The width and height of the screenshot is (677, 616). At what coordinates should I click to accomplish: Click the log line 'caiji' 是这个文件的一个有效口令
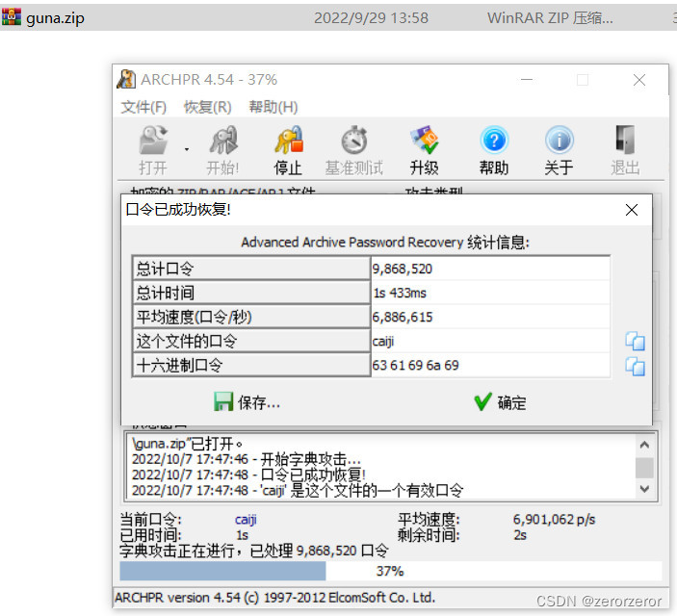(298, 490)
